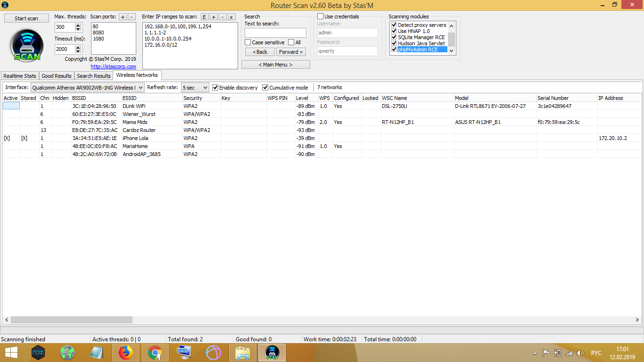
Task: Select the Cardoz Router network row
Action: tap(322, 130)
